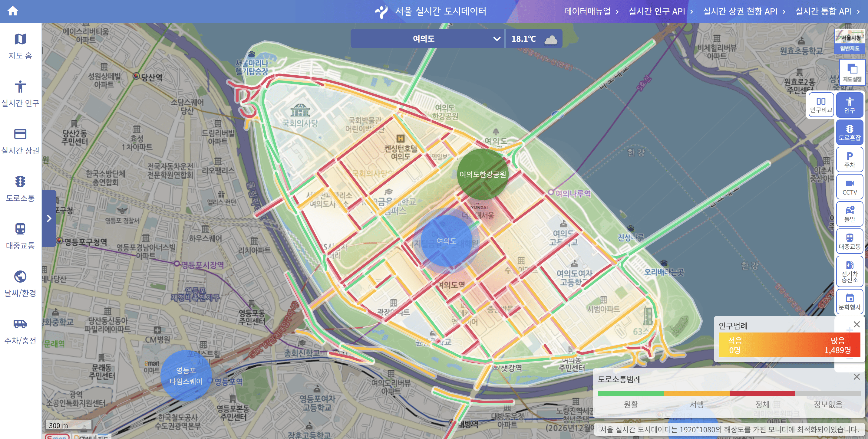Toggle the 인구 layer on the right panel

850,105
